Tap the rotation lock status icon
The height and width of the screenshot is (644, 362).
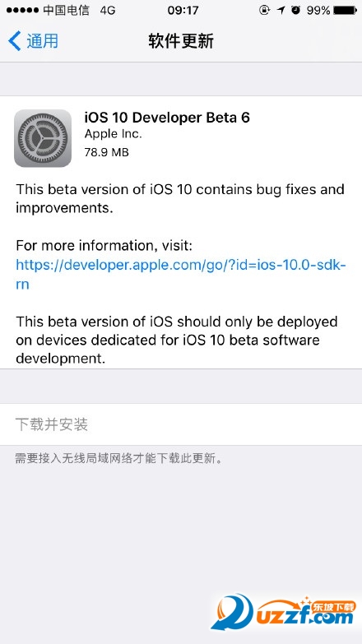point(265,10)
